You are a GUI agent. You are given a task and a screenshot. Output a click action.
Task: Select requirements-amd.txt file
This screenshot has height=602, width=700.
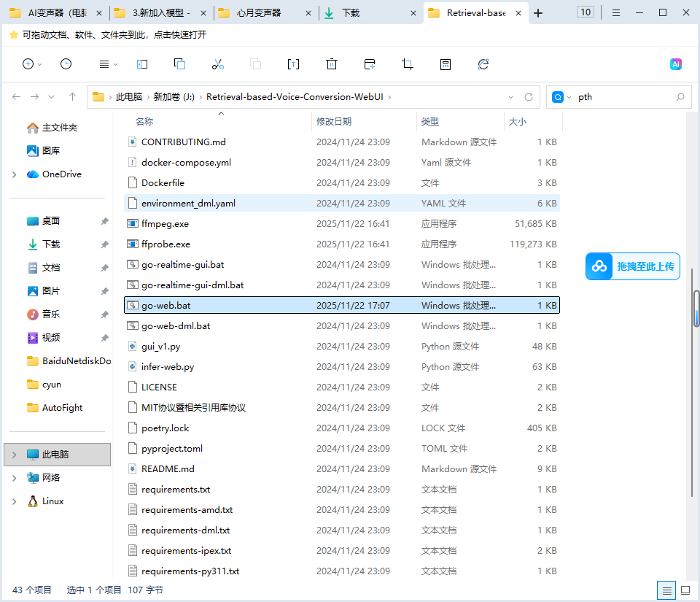point(342,510)
